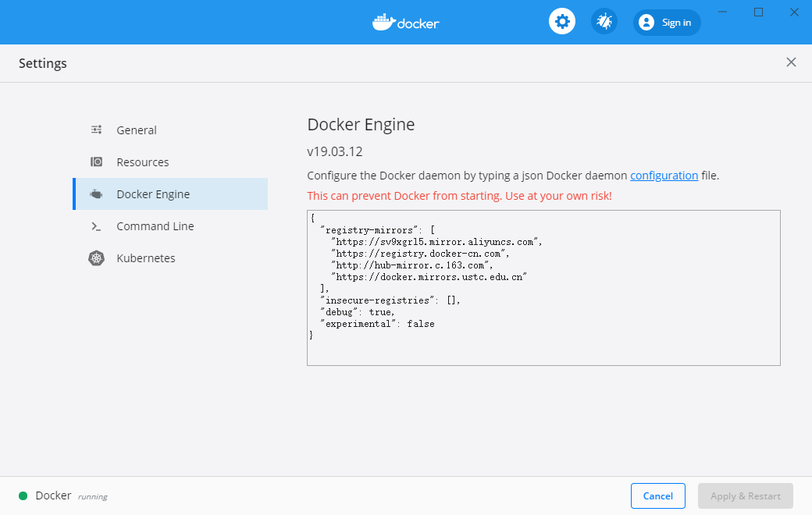Click the Command Line terminal icon

95,226
